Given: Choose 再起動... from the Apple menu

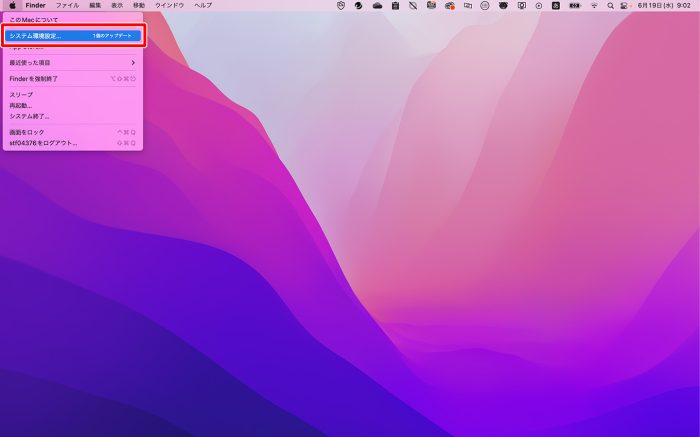Looking at the screenshot, I should 21,105.
